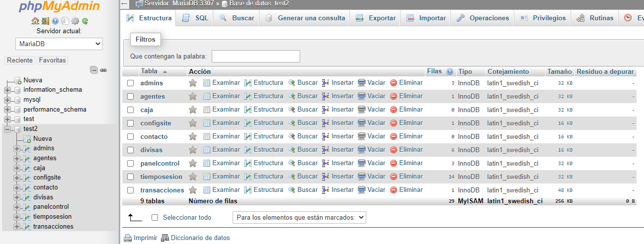Check the contacto table checkbox
644x244 pixels.
[131, 137]
